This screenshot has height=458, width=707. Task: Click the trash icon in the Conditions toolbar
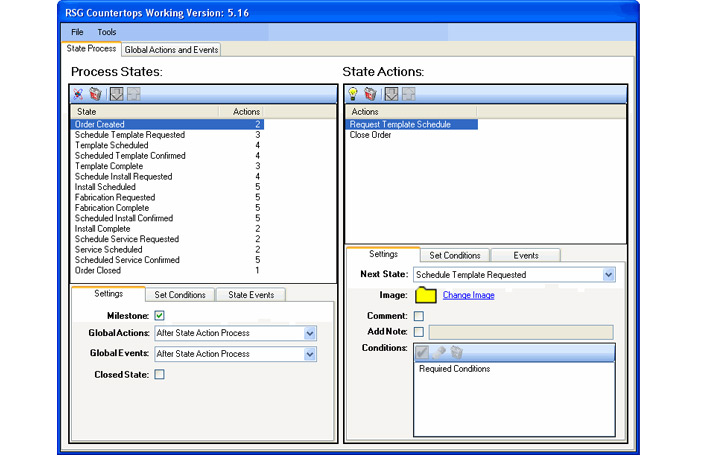456,352
